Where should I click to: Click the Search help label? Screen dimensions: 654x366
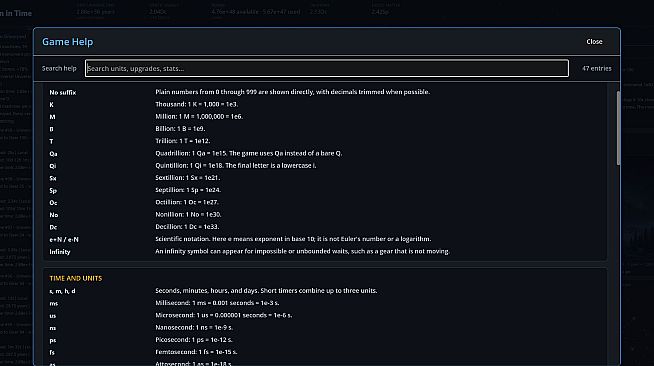[x=59, y=68]
